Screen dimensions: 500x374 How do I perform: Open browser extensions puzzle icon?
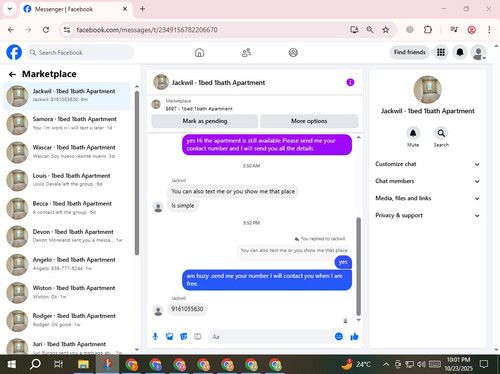coord(428,30)
